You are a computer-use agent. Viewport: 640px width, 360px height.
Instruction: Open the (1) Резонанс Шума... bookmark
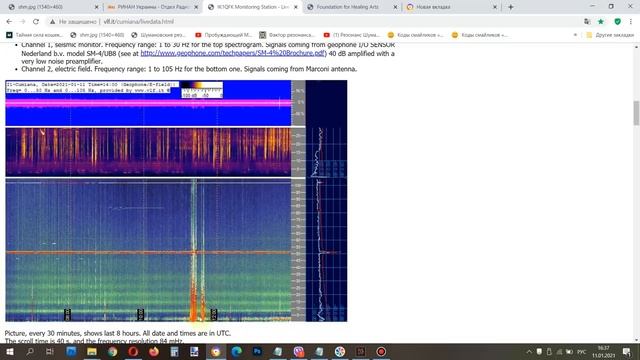click(x=352, y=35)
